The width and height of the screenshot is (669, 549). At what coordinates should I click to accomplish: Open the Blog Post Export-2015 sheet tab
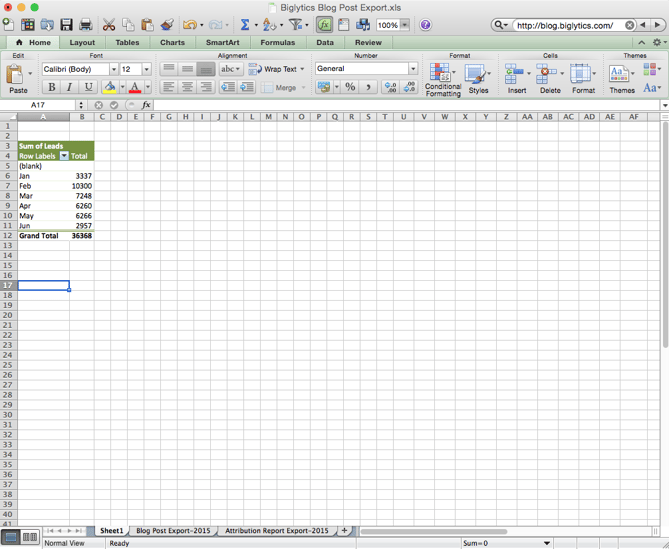(173, 531)
